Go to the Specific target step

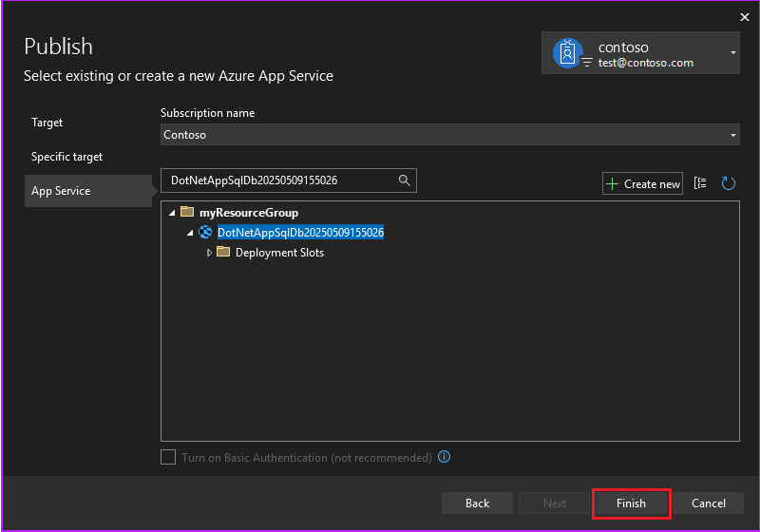(66, 157)
